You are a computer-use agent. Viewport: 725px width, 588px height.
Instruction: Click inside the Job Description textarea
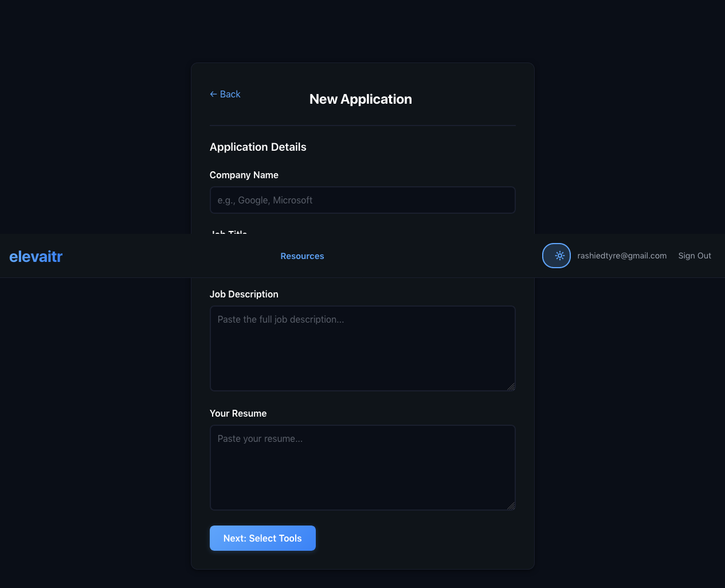[362, 348]
